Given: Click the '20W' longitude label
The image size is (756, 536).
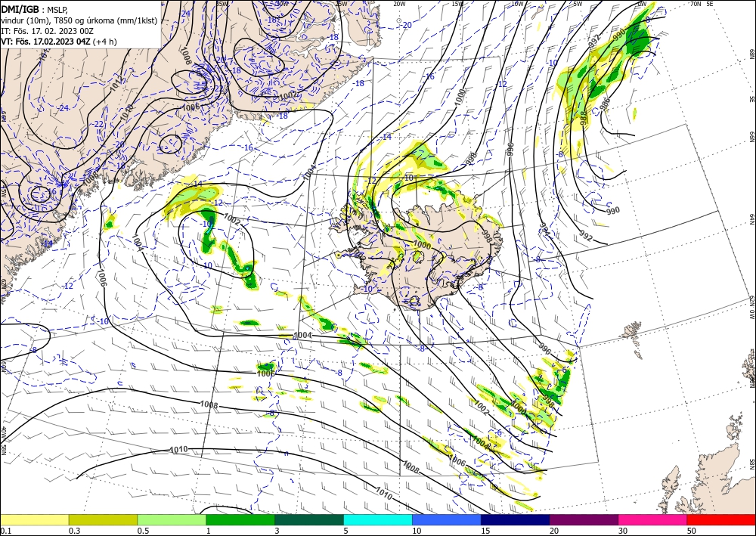Looking at the screenshot, I should [x=399, y=4].
